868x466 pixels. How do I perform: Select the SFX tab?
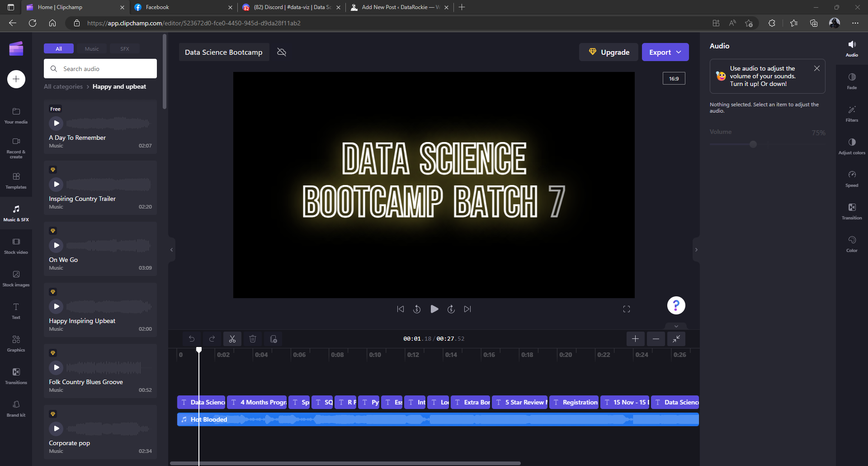click(x=124, y=48)
